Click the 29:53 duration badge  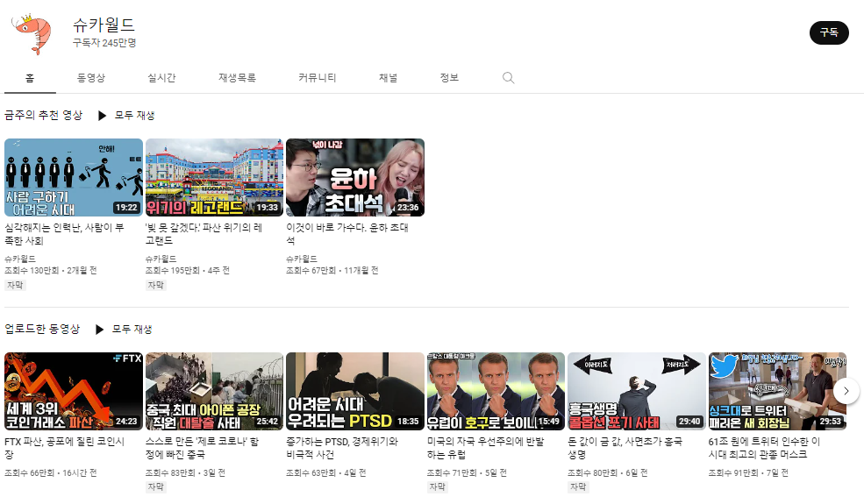[831, 422]
